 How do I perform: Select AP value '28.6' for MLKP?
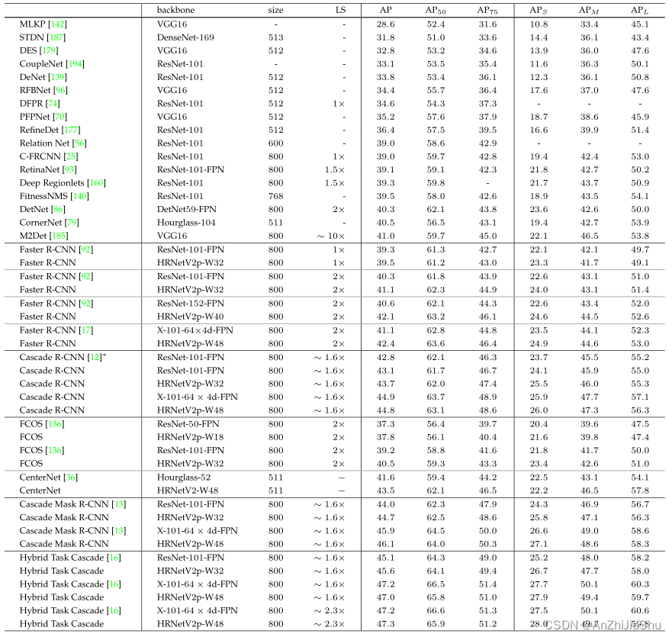(386, 24)
